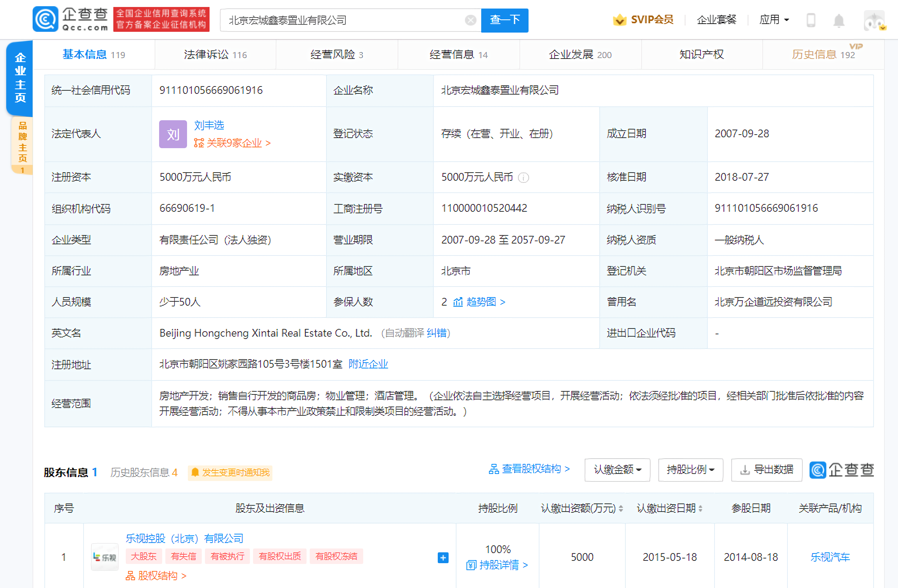Click the purple 刘 avatar
The image size is (898, 588).
click(173, 134)
